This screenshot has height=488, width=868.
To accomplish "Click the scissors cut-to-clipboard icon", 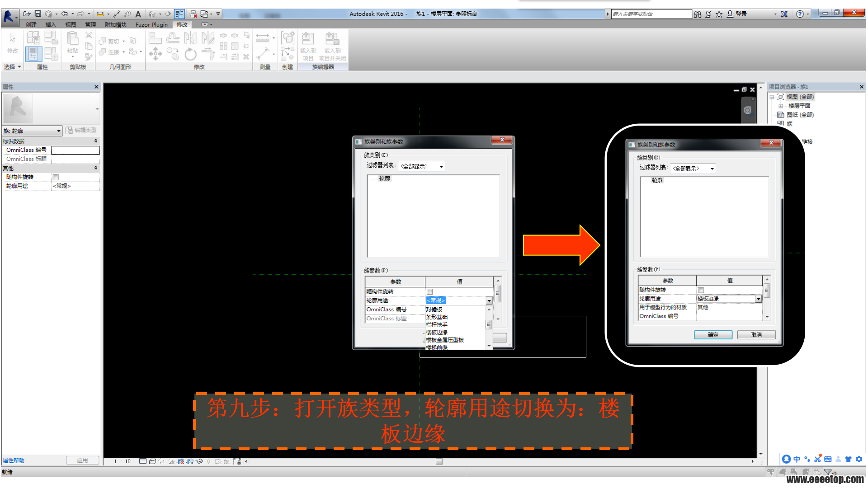I will (89, 35).
